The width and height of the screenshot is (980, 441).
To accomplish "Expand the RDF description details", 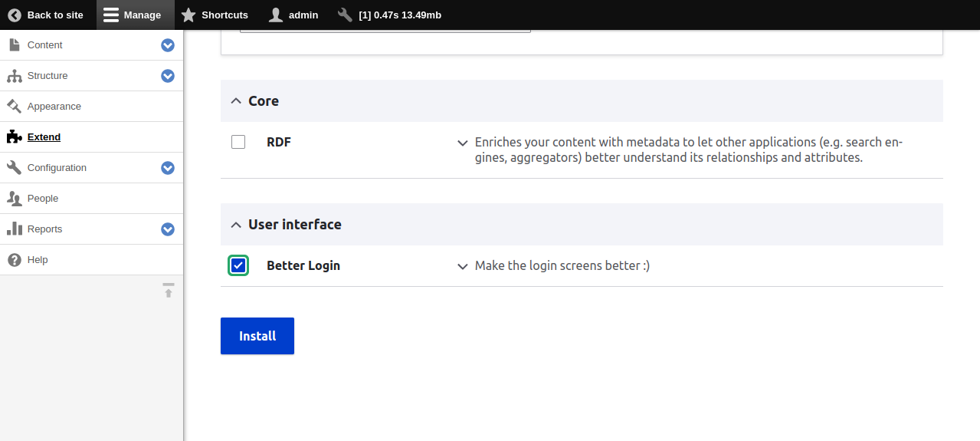I will 462,143.
